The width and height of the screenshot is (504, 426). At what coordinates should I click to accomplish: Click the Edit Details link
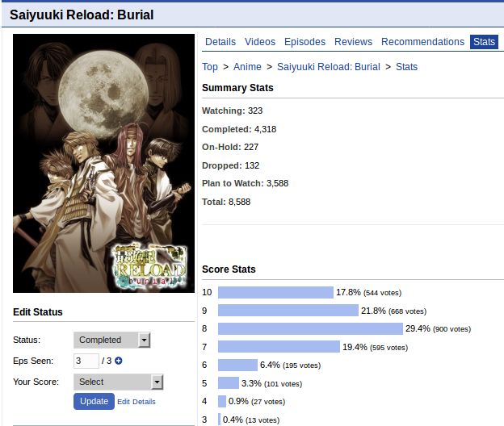point(136,402)
